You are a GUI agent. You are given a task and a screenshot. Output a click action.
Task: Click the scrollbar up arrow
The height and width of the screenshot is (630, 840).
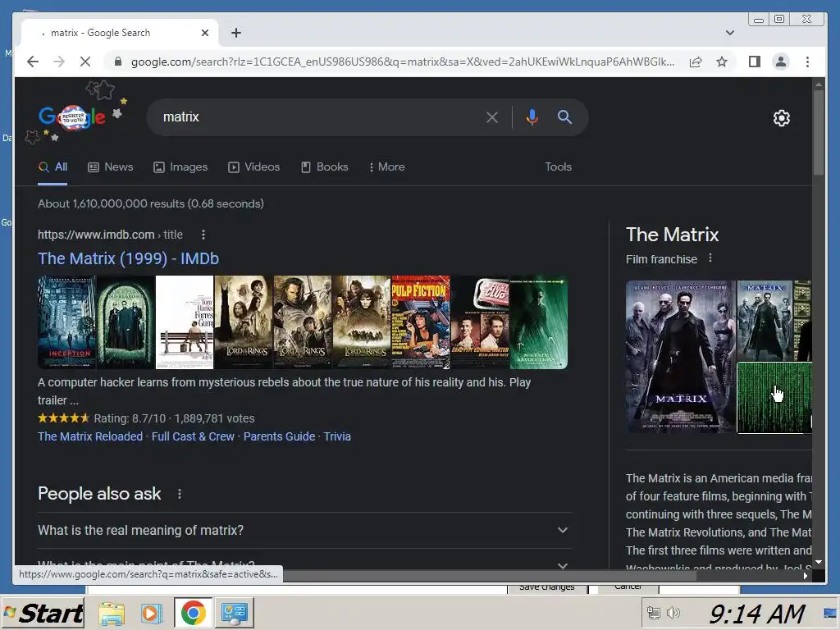[x=818, y=84]
